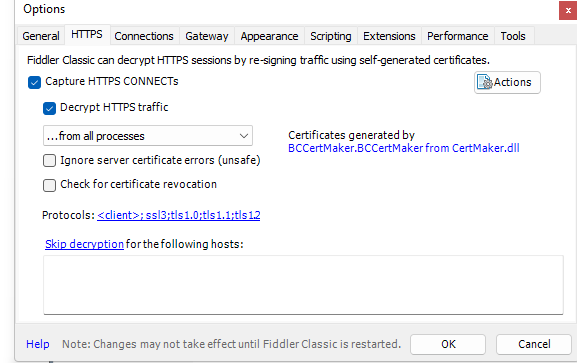Click the dropdown chevron arrow

[x=244, y=136]
